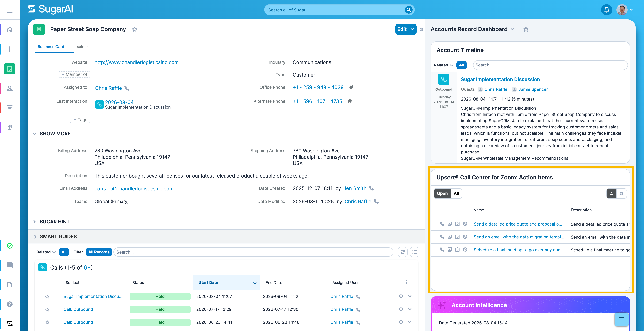Switch action items filter to Open
Viewport: 644px width, 331px height.
[442, 194]
